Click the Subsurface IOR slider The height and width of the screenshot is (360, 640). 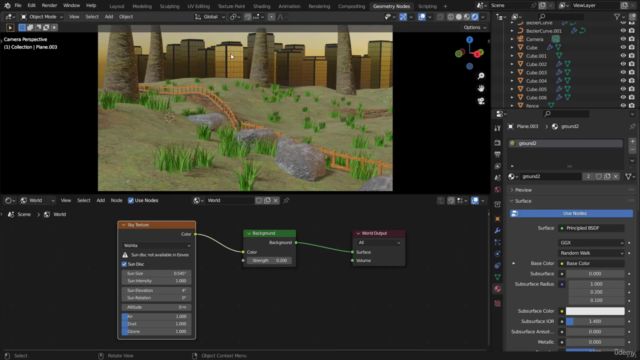click(x=595, y=322)
